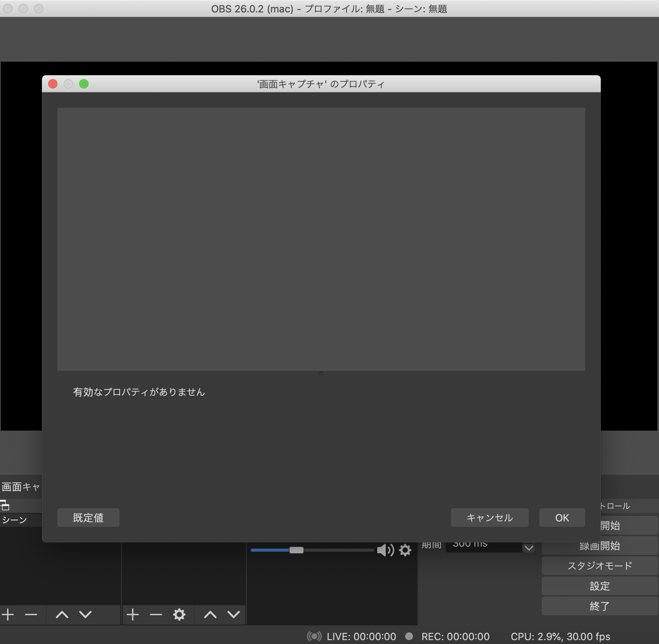Open 設定 settings in OBS controls

click(x=600, y=586)
